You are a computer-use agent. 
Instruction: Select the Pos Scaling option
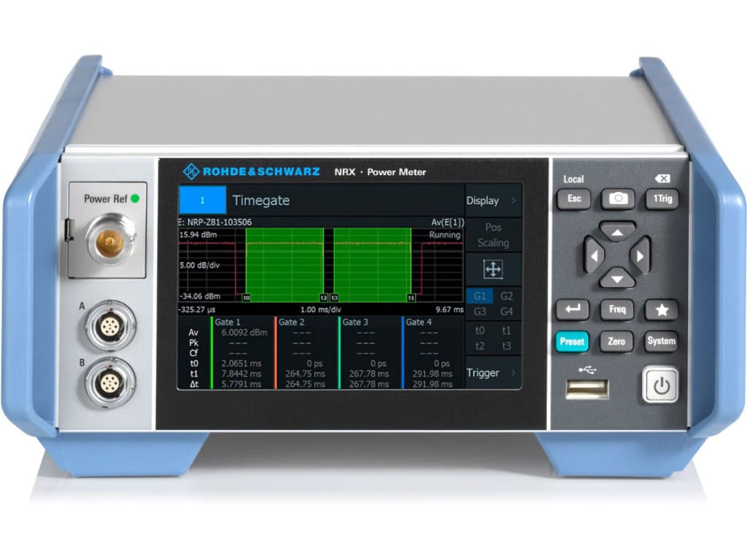pyautogui.click(x=493, y=236)
